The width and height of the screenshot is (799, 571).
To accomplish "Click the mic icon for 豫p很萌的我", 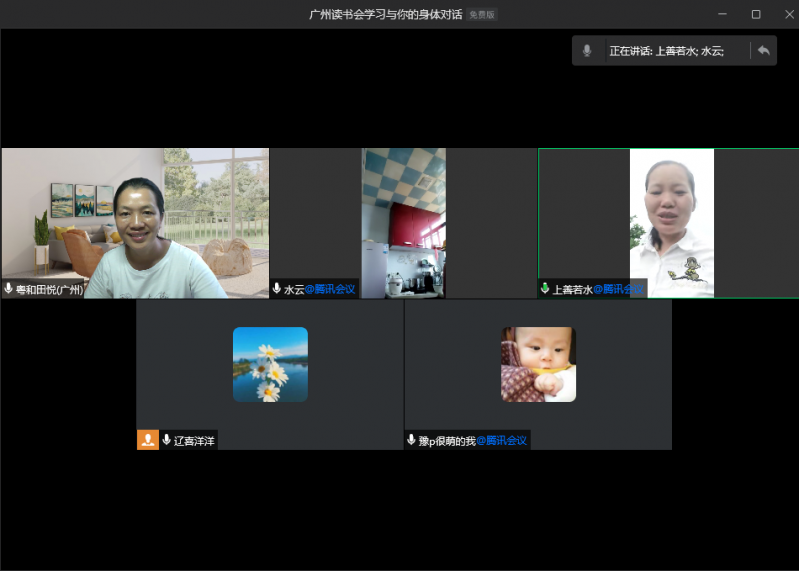I will (x=411, y=440).
